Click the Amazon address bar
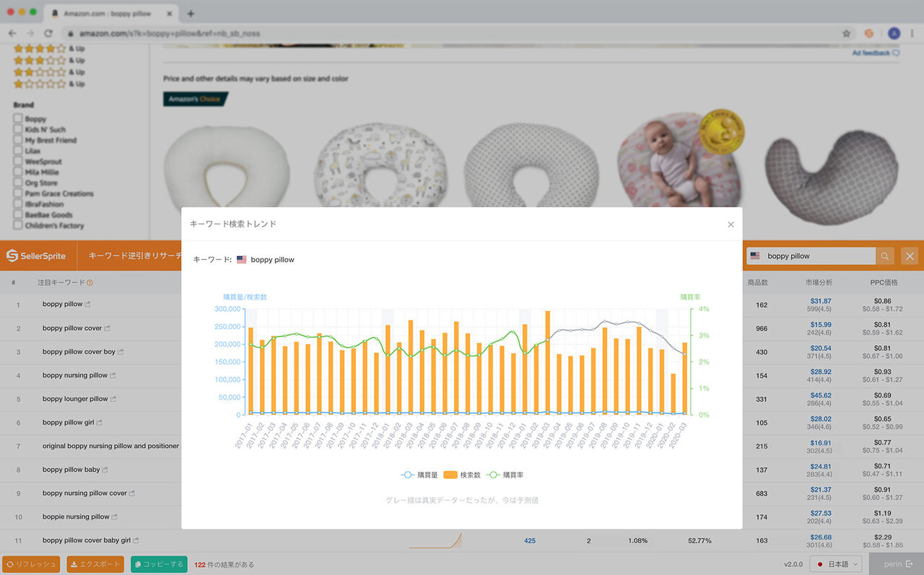924x575 pixels. pos(448,33)
